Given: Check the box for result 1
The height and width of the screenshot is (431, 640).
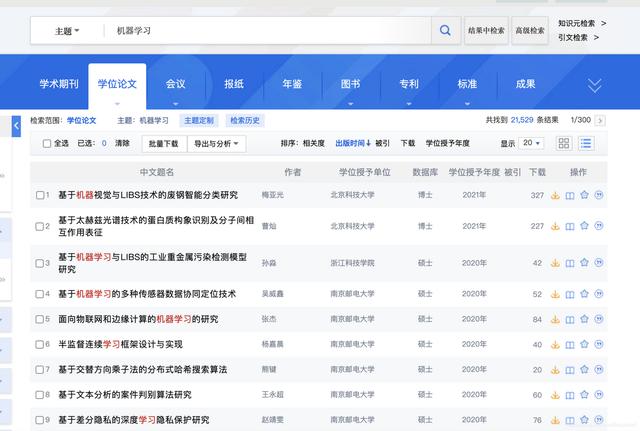Looking at the screenshot, I should 40,195.
